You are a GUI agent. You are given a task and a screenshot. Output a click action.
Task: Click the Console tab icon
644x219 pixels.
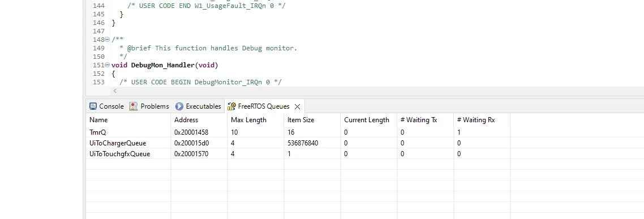[93, 106]
